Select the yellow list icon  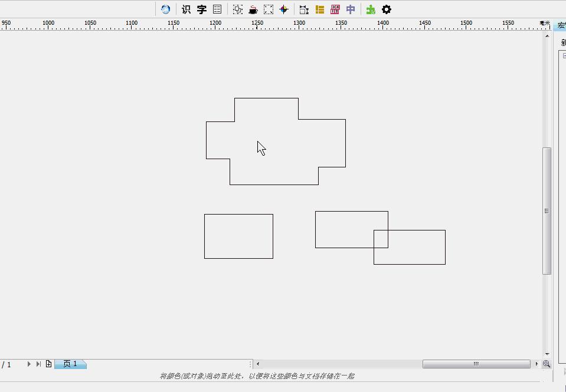point(319,9)
